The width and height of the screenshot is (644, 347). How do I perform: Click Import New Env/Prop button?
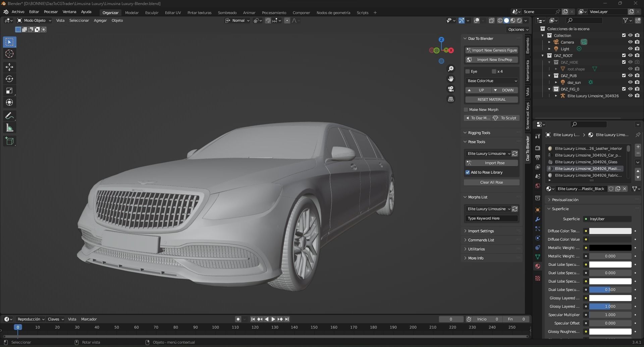(x=492, y=60)
